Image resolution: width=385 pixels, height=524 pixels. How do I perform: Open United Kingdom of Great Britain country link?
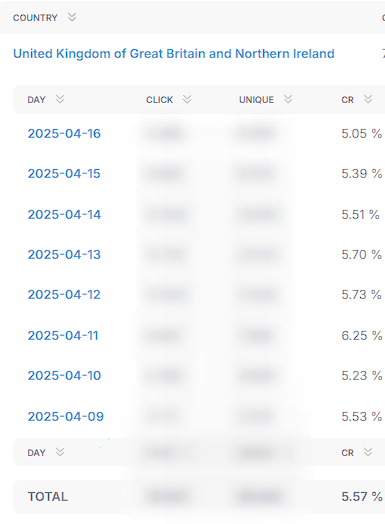(x=174, y=54)
